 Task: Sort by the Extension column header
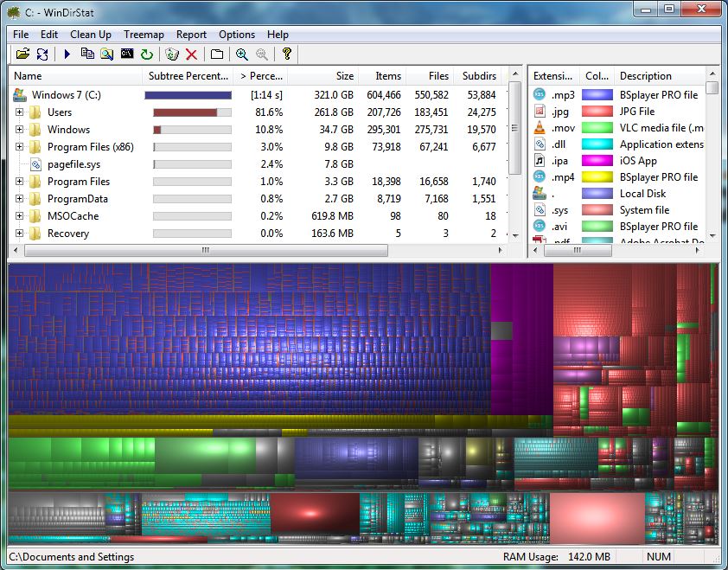click(554, 76)
